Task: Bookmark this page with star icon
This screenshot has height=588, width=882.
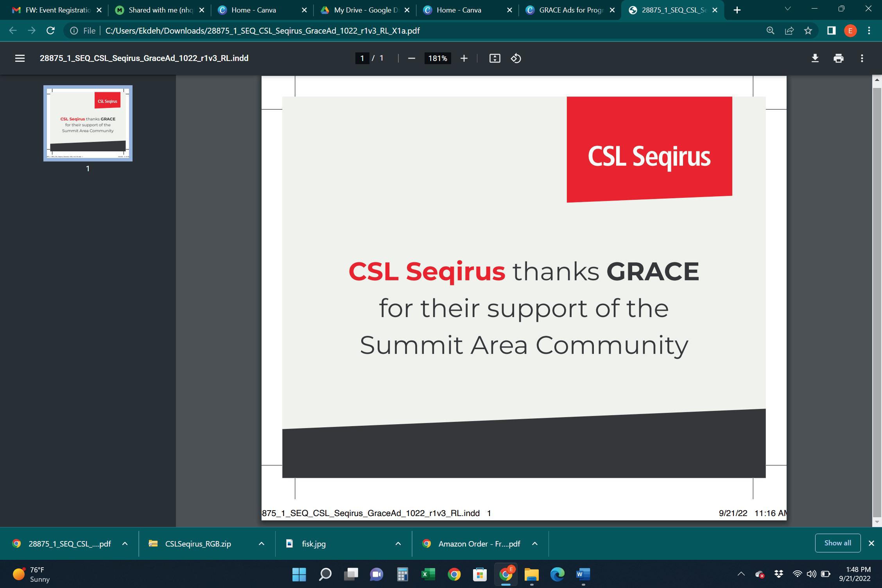Action: click(808, 30)
